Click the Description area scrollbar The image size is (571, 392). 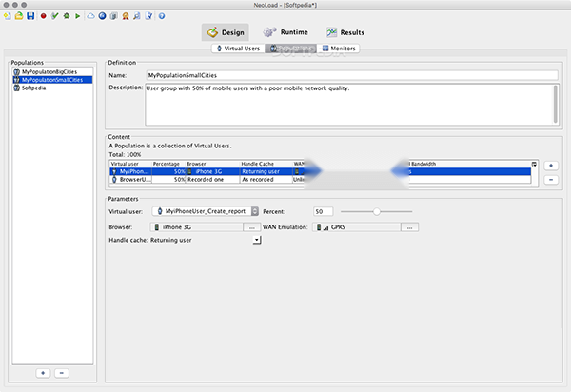pos(556,105)
